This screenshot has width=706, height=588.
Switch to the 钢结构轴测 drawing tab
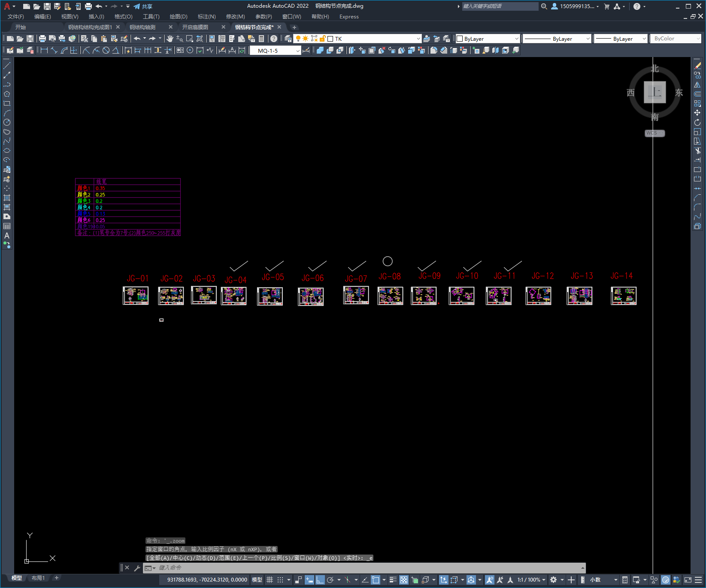pyautogui.click(x=143, y=27)
